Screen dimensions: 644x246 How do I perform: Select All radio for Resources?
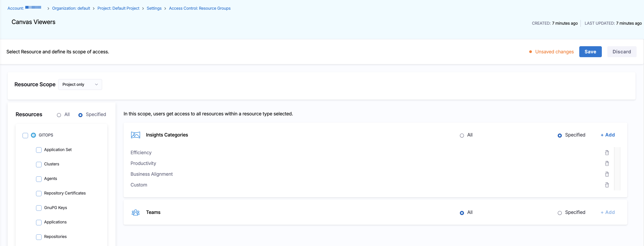click(x=59, y=115)
